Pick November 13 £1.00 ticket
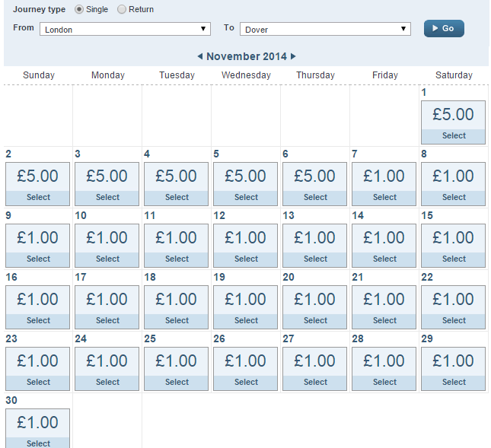491x448 pixels. (314, 246)
